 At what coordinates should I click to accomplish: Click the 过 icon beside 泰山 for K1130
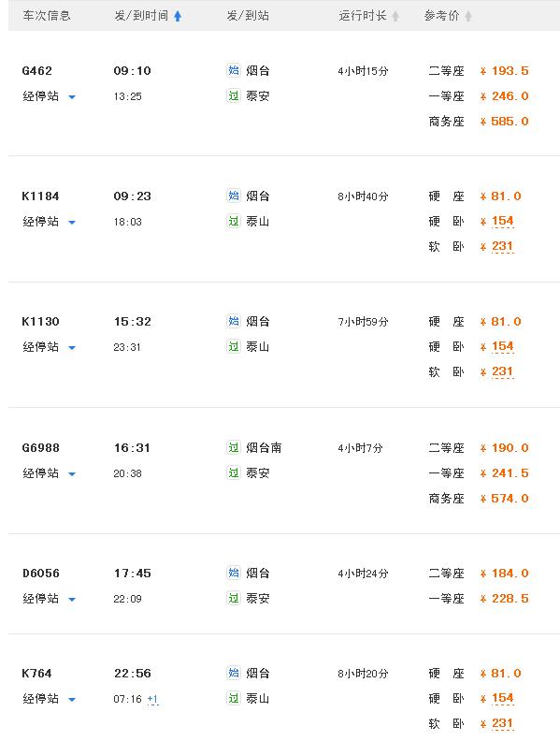234,347
